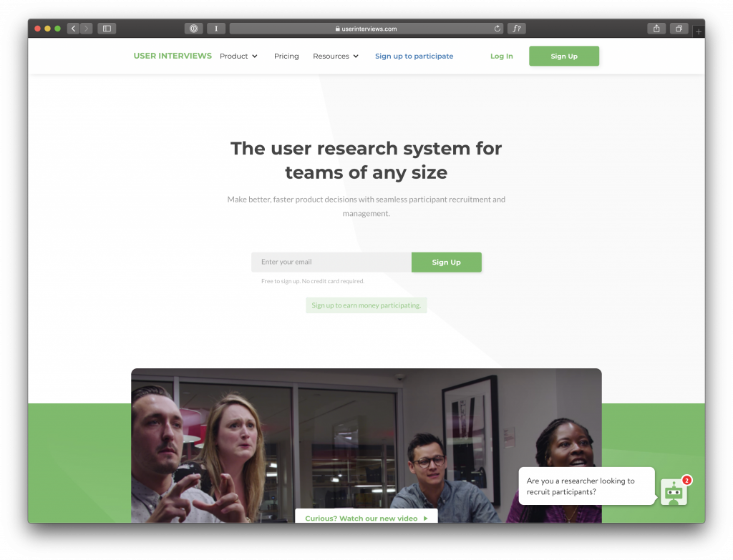
Task: Click the Sign Up button beside the email field
Action: click(447, 262)
